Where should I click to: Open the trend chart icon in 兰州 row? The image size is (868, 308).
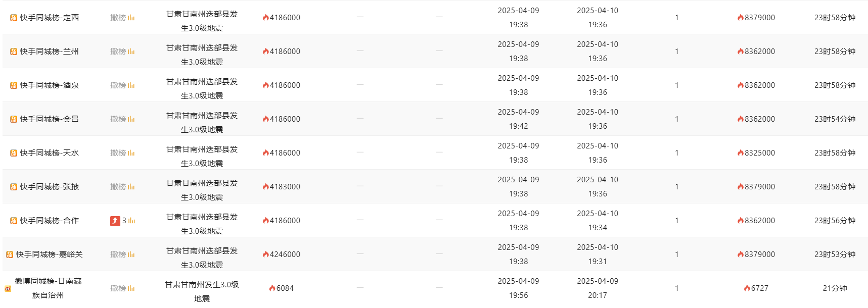click(x=131, y=52)
